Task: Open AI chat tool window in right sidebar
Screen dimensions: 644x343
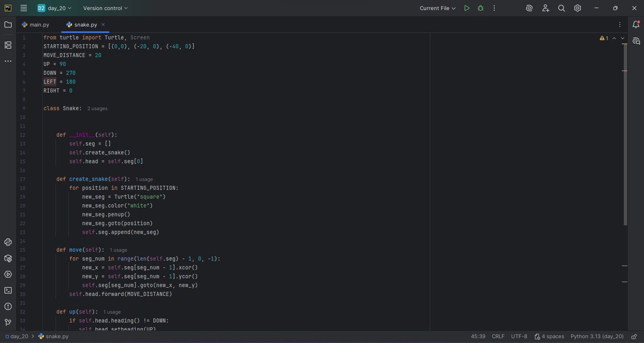Action: coord(636,41)
